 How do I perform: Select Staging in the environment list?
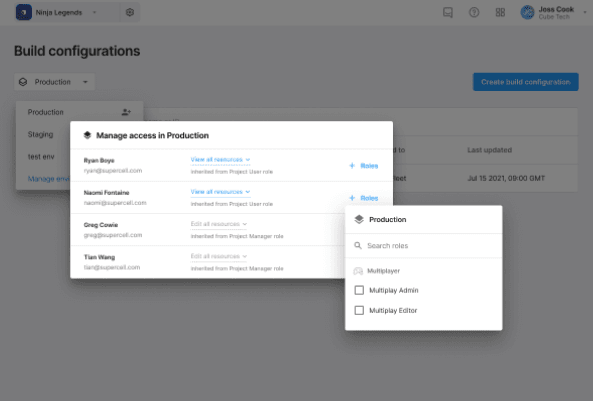click(40, 134)
